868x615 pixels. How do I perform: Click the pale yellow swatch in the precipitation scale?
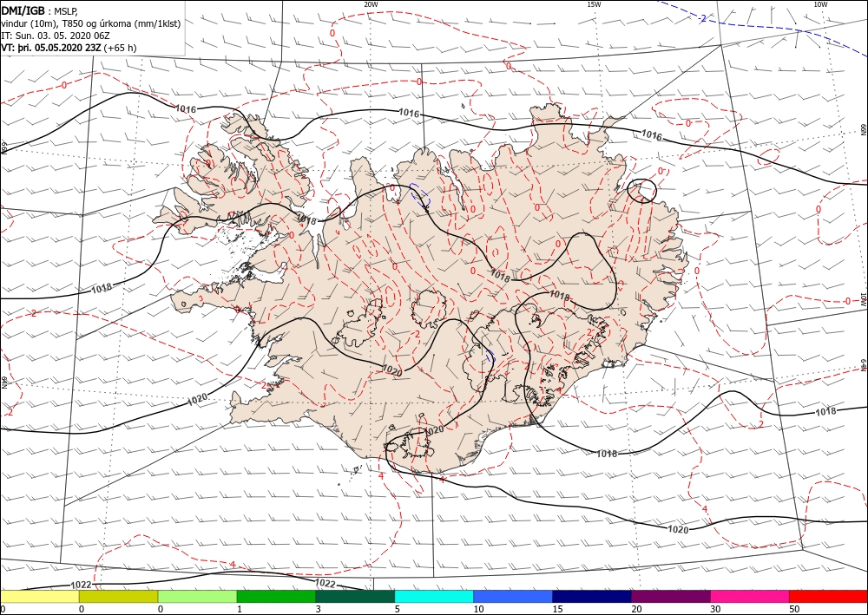click(40, 596)
